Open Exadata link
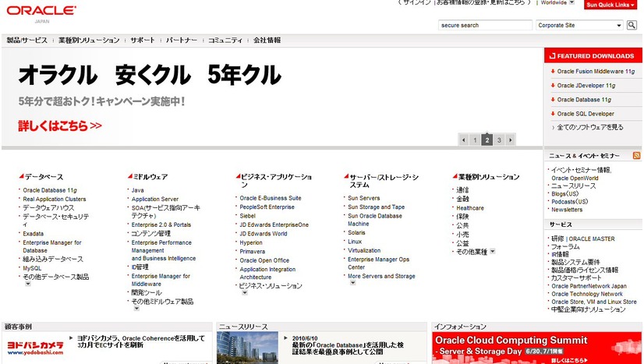644x364 pixels. click(x=34, y=234)
